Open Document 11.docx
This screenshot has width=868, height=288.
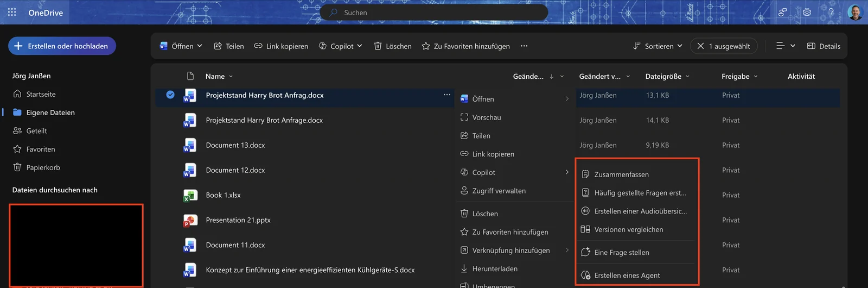[x=235, y=245]
